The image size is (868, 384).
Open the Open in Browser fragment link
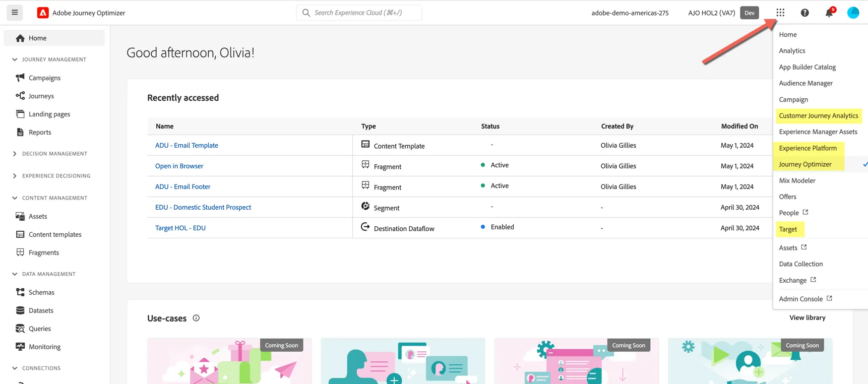click(179, 166)
